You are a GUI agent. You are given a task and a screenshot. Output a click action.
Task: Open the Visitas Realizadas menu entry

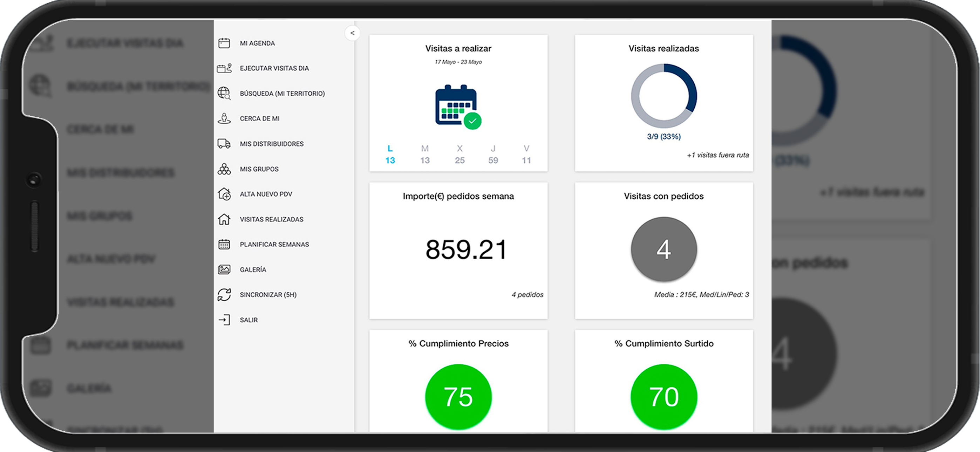pyautogui.click(x=271, y=219)
